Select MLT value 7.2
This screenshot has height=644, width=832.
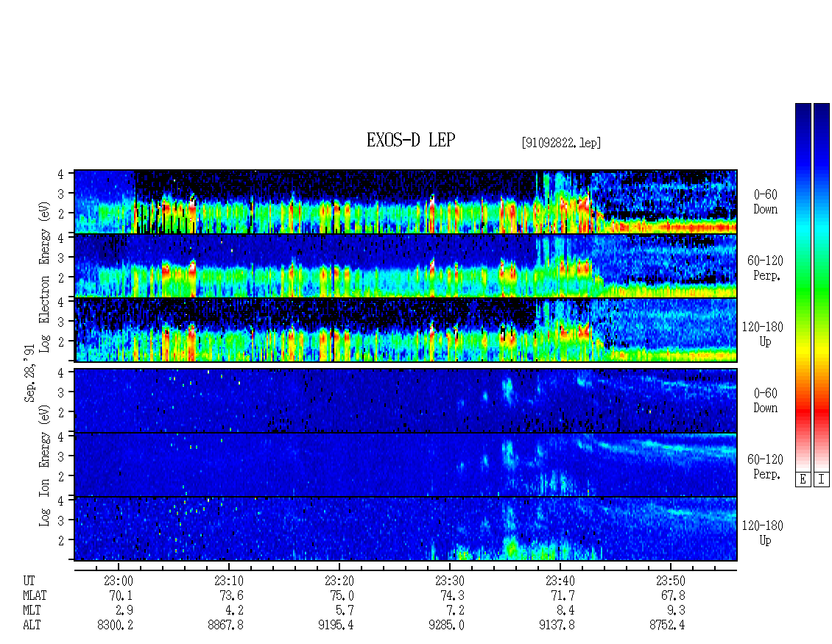[455, 611]
